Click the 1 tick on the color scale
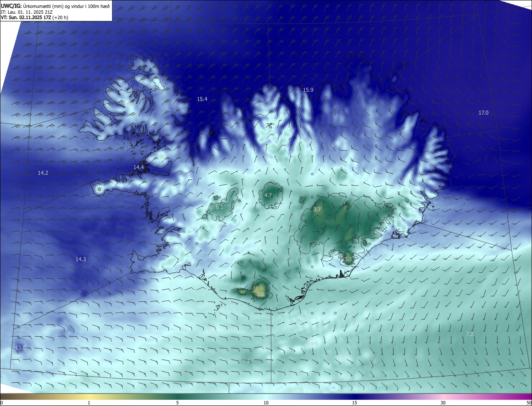532x406 pixels. click(x=89, y=403)
